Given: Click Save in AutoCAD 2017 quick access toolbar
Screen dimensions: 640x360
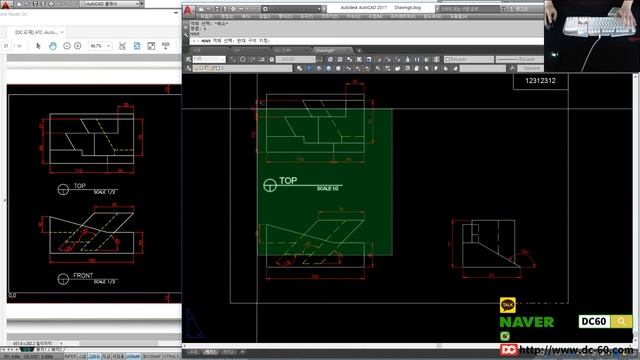Looking at the screenshot, I should pos(216,9).
